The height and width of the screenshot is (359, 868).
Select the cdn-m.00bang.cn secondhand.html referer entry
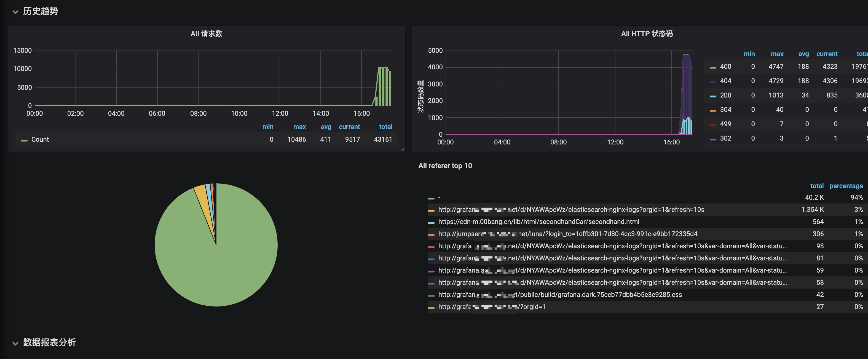pyautogui.click(x=539, y=222)
